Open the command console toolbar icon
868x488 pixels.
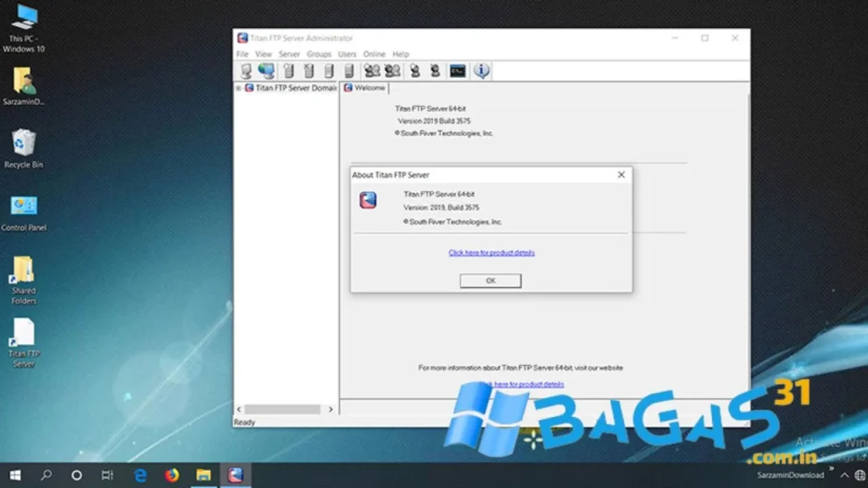458,71
